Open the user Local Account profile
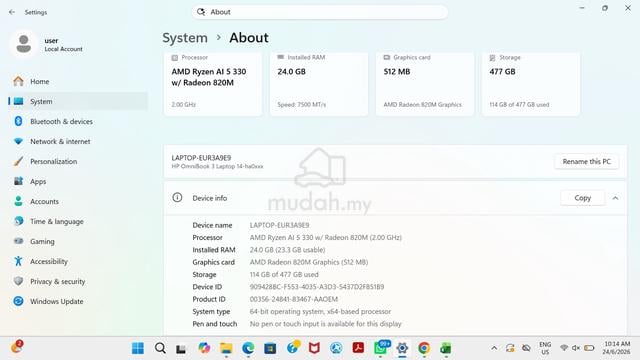640x360 pixels. (47, 44)
